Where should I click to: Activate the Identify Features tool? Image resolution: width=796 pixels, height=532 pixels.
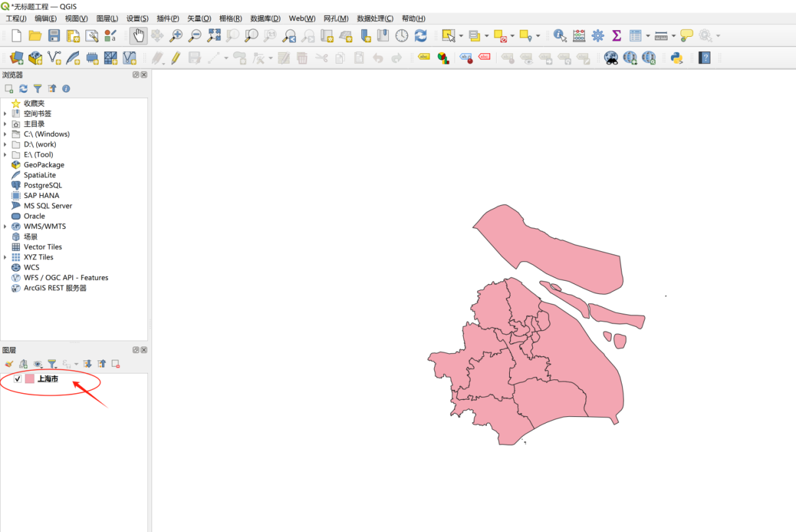pyautogui.click(x=560, y=36)
